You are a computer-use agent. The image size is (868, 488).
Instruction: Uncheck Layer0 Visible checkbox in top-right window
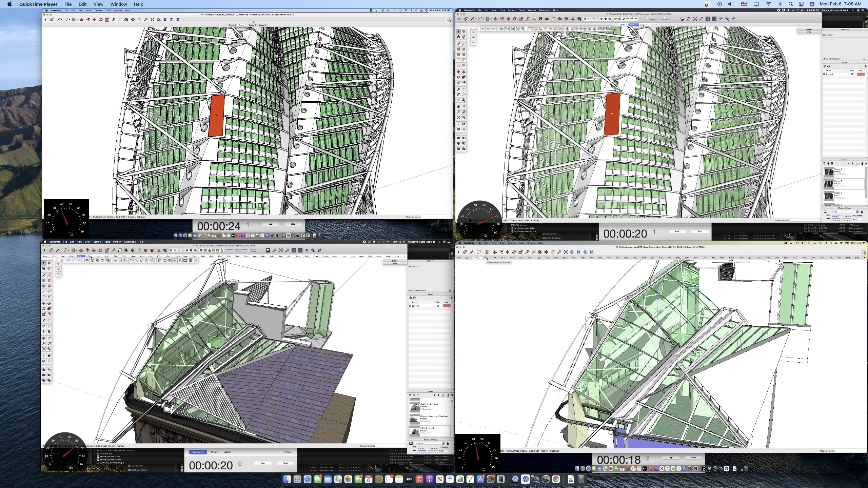(x=852, y=74)
